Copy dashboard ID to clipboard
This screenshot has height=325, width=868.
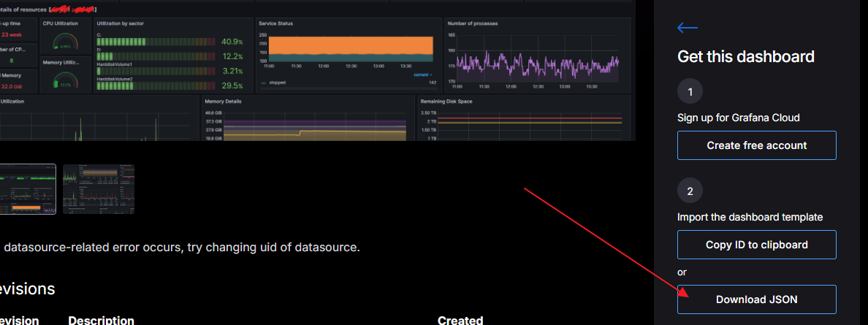coord(757,245)
